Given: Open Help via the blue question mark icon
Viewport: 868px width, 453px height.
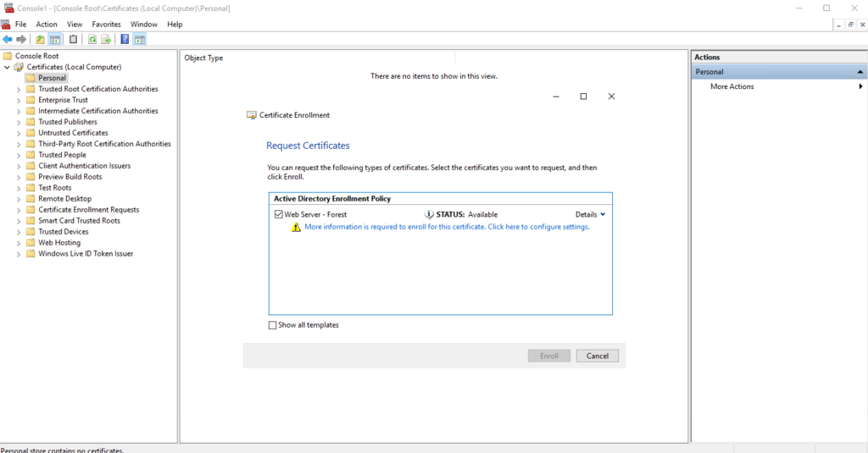Looking at the screenshot, I should pos(125,40).
